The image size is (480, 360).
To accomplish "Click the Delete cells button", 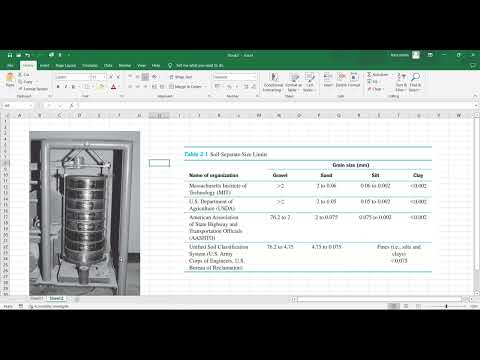I will tap(341, 80).
